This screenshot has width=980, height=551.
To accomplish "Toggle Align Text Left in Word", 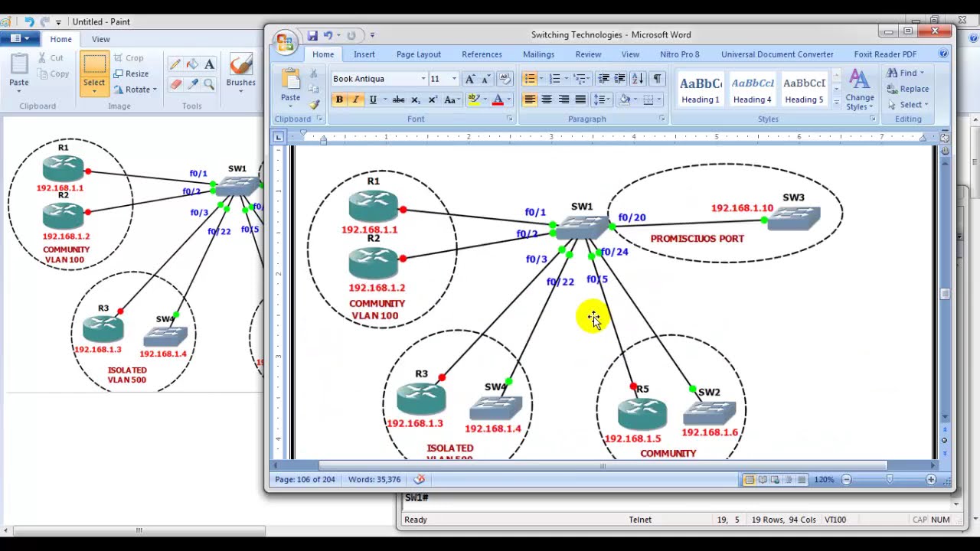I will pyautogui.click(x=530, y=99).
